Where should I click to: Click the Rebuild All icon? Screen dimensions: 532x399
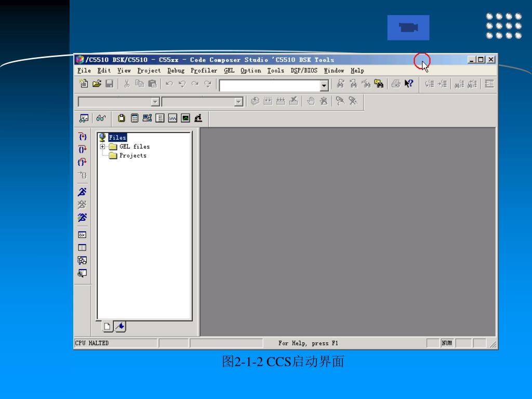click(x=281, y=101)
